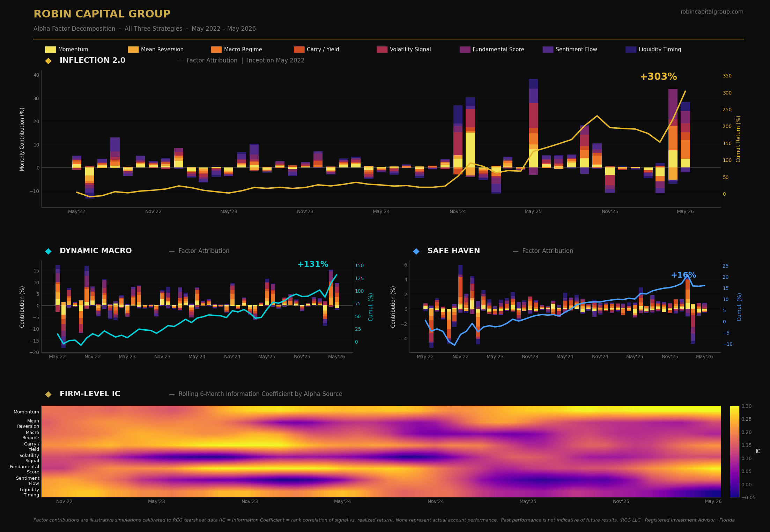Click the blue diamond beside SAFE HAVEN
The height and width of the screenshot is (532, 770).
[416, 251]
